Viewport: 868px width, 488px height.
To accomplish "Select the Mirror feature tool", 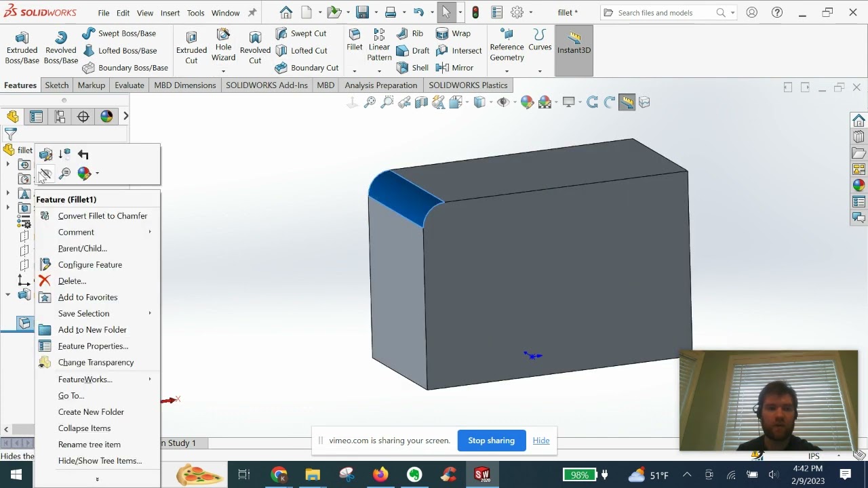I will [454, 68].
